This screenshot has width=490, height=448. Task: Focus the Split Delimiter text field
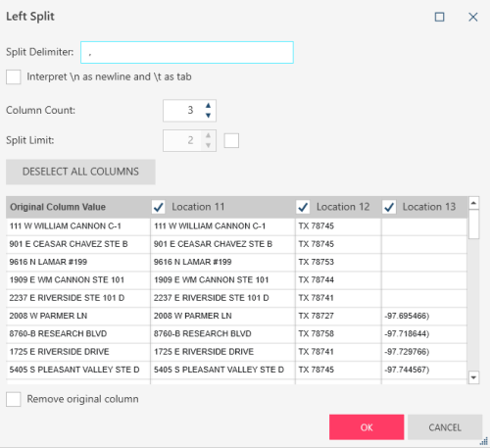[187, 52]
